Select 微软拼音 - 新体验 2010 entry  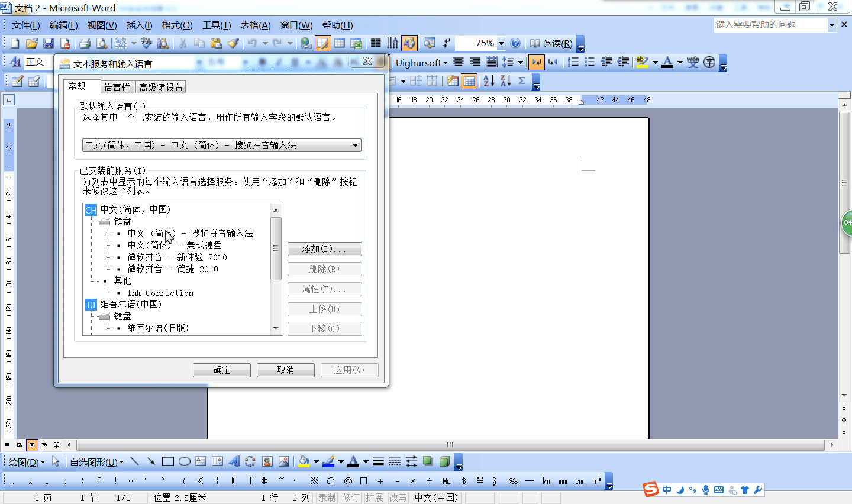(177, 257)
